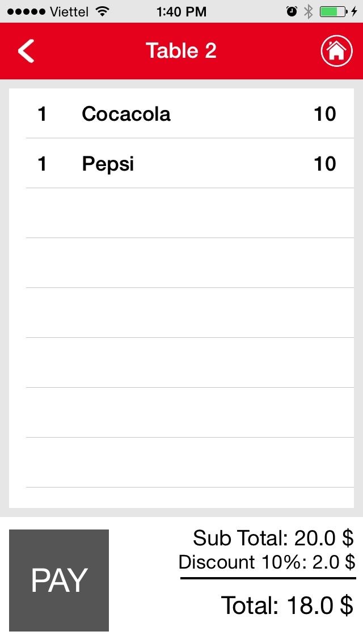Tap the Cocacola price of 10

pos(325,114)
